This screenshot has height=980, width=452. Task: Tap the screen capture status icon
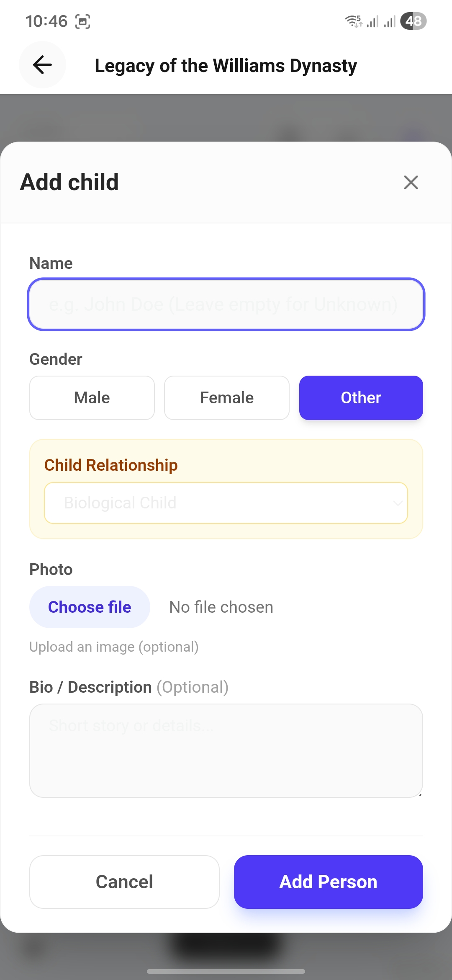click(82, 21)
